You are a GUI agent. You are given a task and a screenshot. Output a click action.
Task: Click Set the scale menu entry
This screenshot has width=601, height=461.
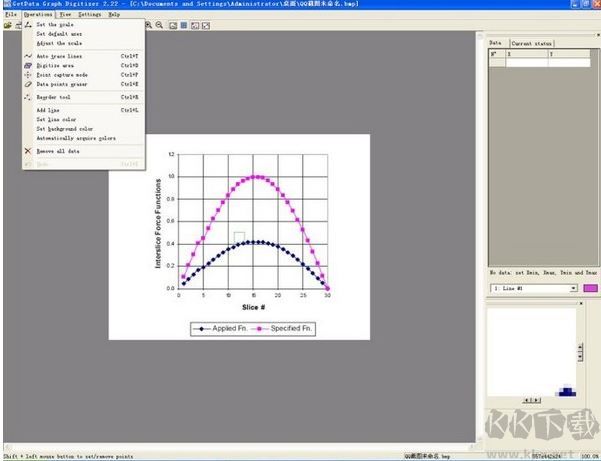click(x=54, y=24)
